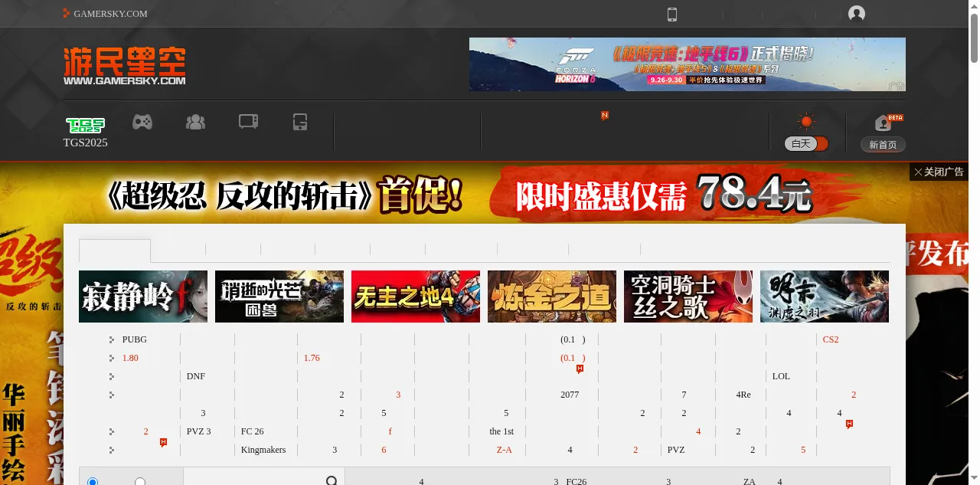Open the mobile phone version icon
The image size is (980, 485).
(x=672, y=14)
